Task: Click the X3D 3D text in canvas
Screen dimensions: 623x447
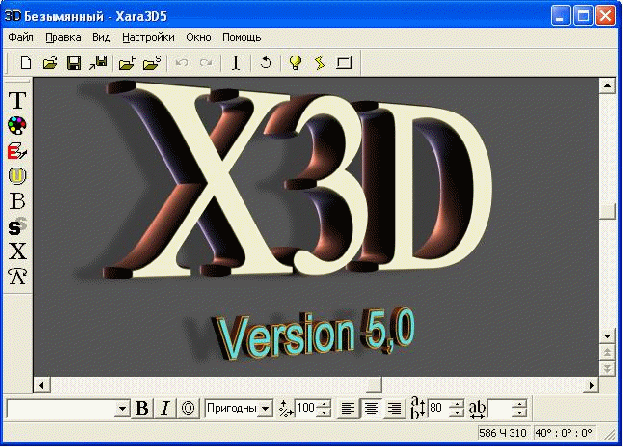Action: click(x=296, y=179)
